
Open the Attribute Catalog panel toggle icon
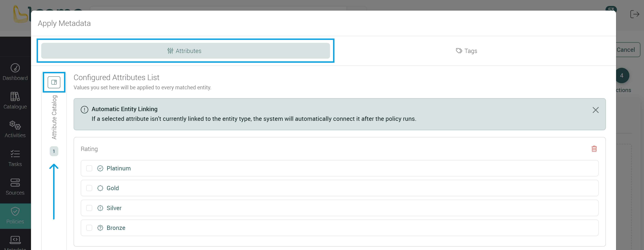click(54, 82)
